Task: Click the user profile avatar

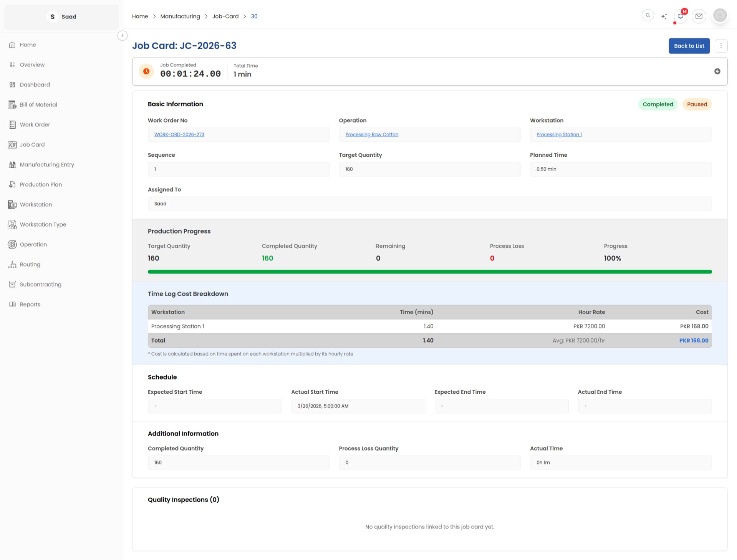Action: (x=720, y=16)
